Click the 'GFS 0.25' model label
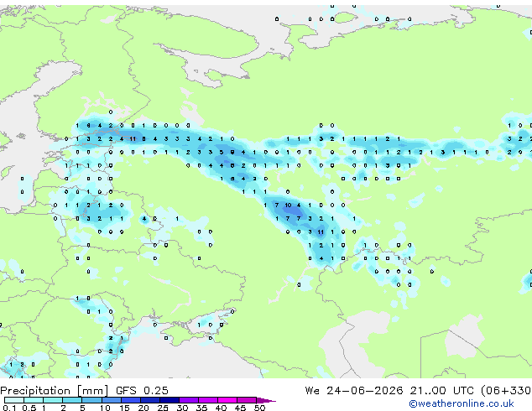Image resolution: width=532 pixels, height=411 pixels. coord(142,391)
